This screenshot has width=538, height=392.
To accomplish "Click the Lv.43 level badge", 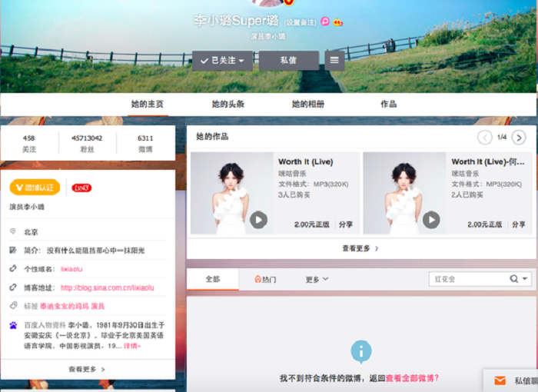I will click(x=81, y=188).
